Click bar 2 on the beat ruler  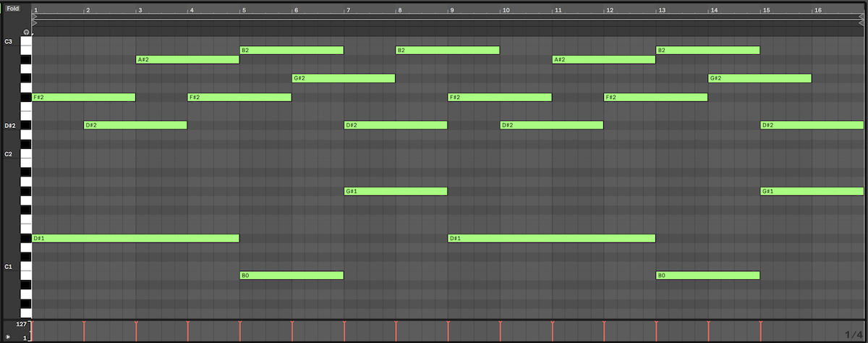87,9
